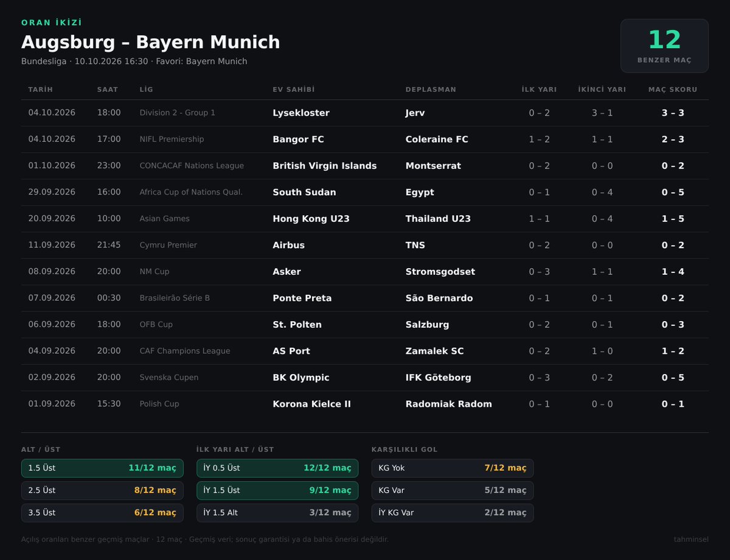Click the 1 – 4 match score
This screenshot has height=560, width=730.
(x=673, y=272)
